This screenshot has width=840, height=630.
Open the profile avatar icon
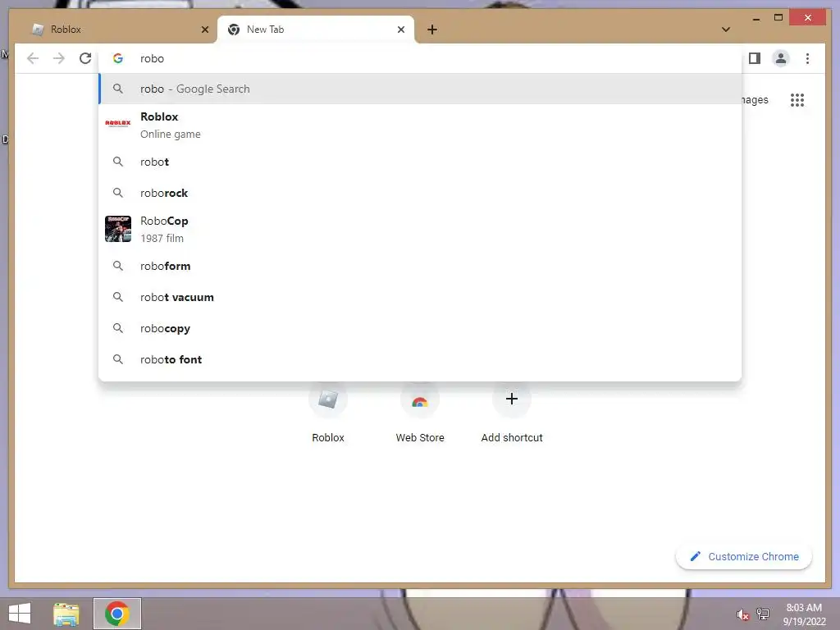(x=781, y=58)
